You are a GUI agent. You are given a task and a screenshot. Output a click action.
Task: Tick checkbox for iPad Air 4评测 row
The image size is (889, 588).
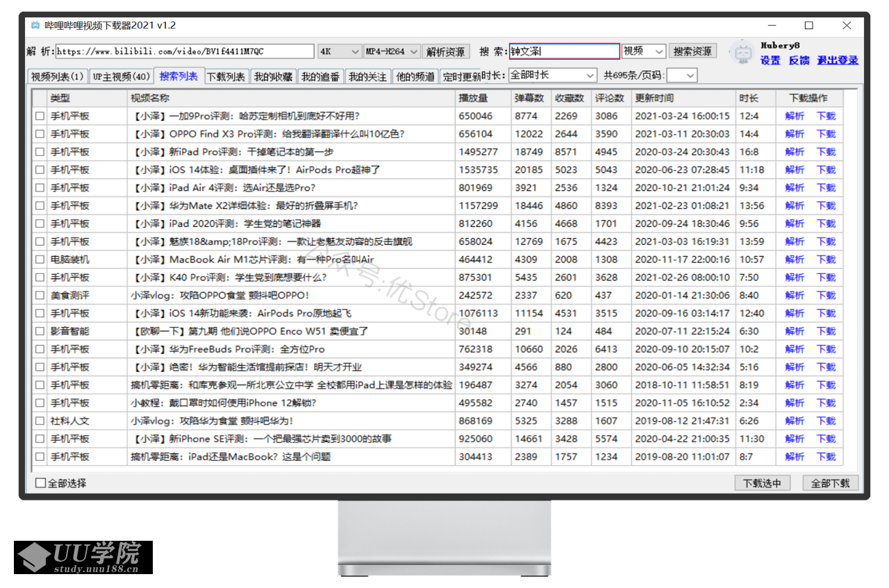40,188
